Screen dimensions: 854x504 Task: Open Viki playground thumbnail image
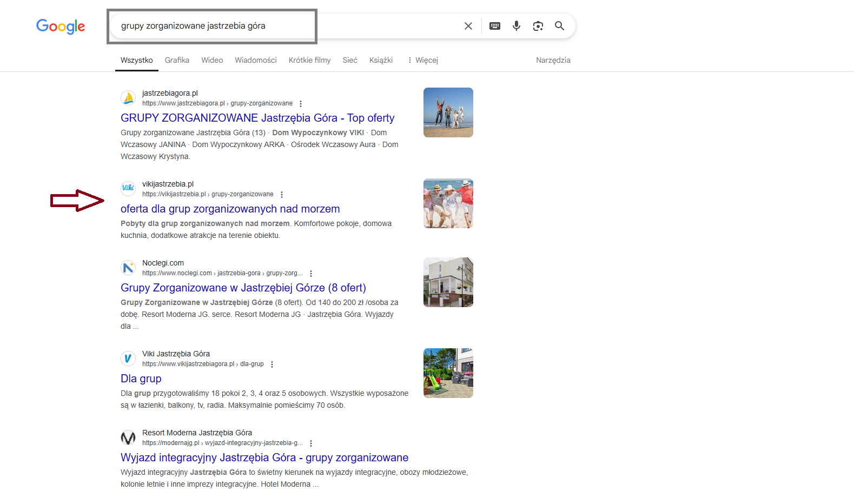click(x=448, y=373)
